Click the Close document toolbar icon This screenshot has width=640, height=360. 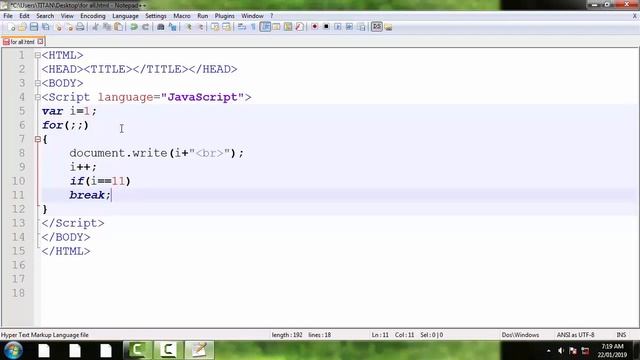(x=58, y=27)
